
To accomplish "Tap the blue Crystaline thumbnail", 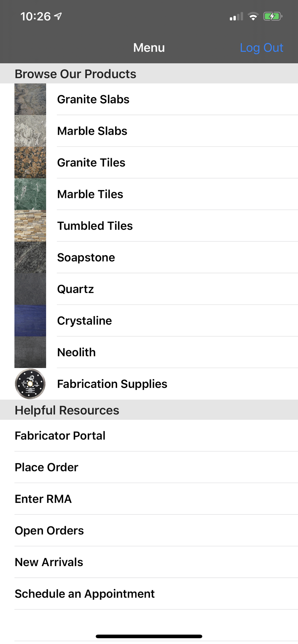I will click(30, 321).
